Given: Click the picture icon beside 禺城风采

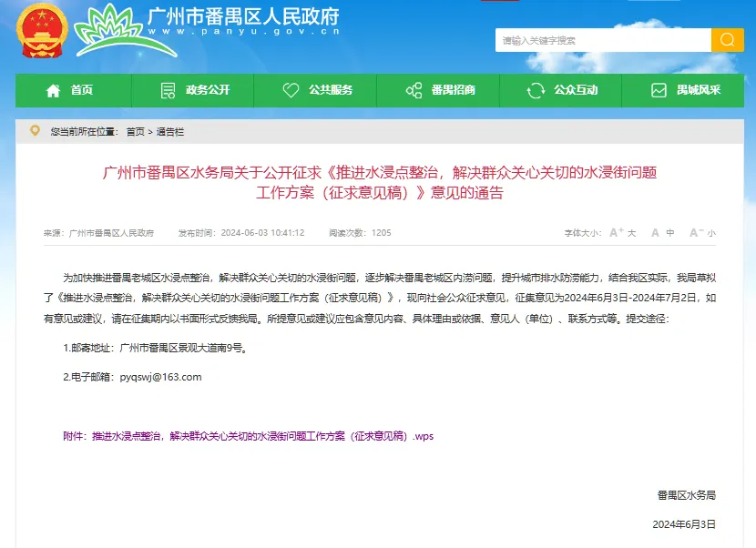Looking at the screenshot, I should 659,90.
